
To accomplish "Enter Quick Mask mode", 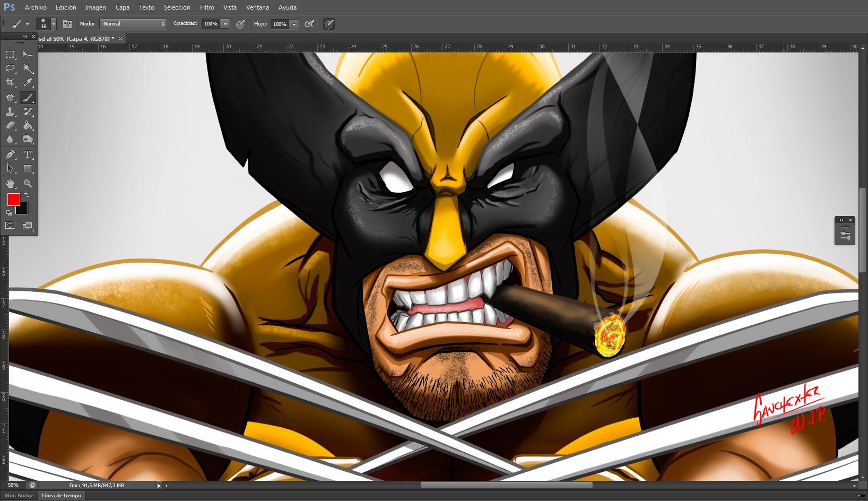I will (10, 226).
